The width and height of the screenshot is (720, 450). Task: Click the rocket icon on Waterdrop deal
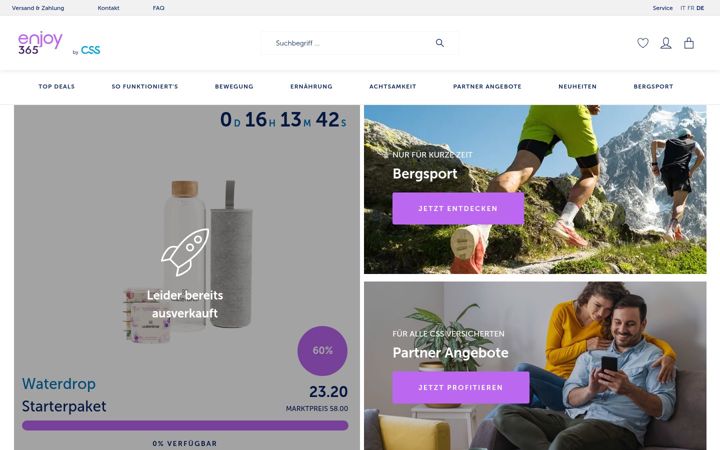[x=185, y=252]
